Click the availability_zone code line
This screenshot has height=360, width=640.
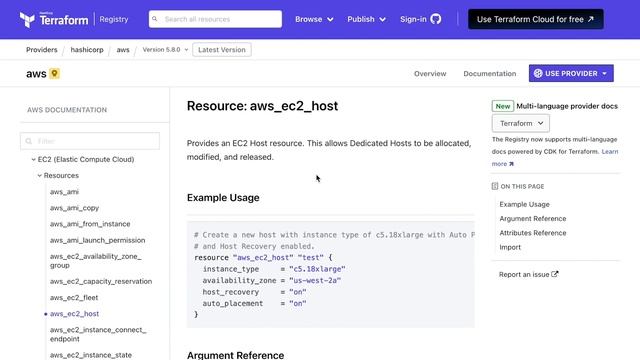click(x=271, y=280)
